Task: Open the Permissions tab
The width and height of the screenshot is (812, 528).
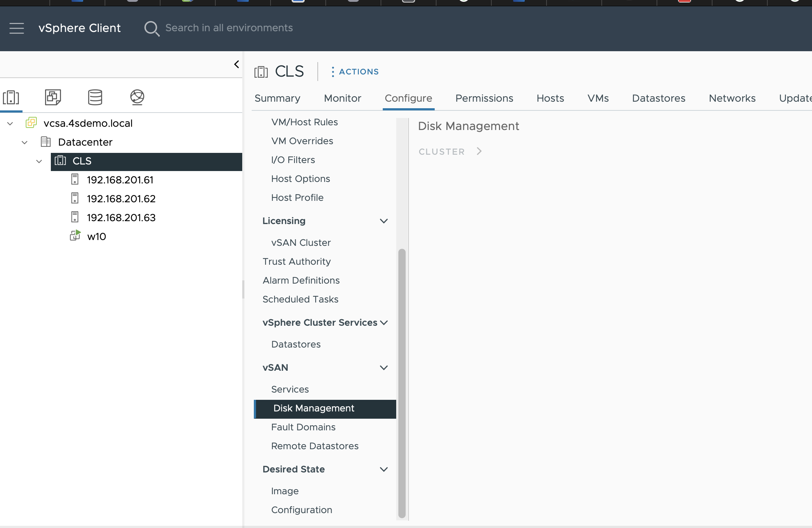Action: (x=484, y=98)
